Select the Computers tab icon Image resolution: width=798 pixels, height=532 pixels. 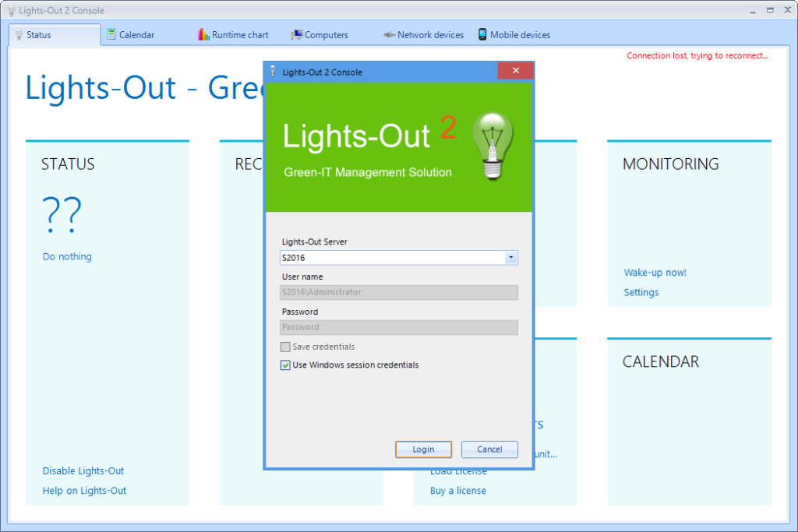[297, 34]
